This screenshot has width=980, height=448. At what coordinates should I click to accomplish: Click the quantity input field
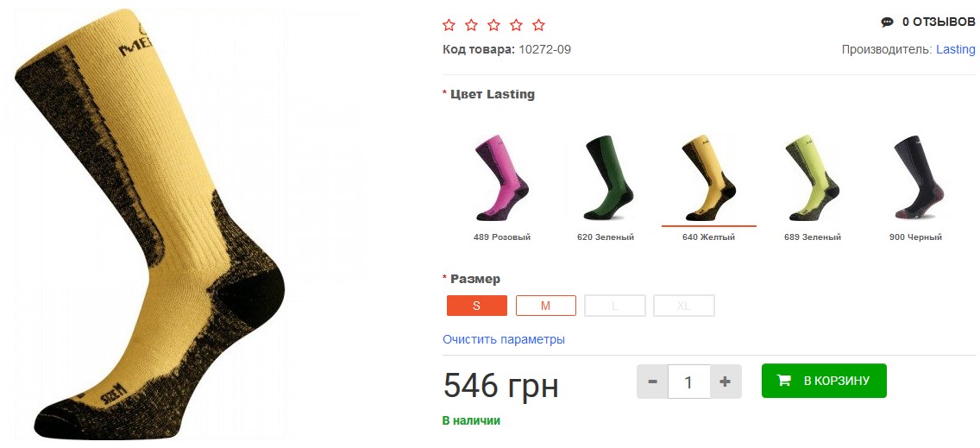coord(688,382)
